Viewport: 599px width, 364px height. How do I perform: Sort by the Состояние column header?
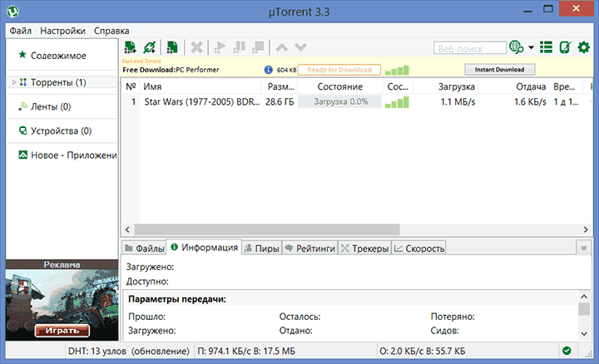pyautogui.click(x=340, y=86)
